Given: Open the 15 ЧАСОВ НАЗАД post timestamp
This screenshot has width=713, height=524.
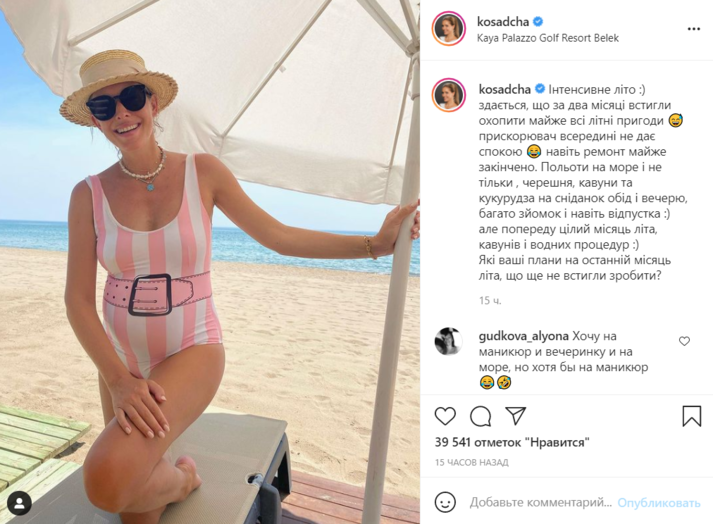Looking at the screenshot, I should [x=472, y=462].
